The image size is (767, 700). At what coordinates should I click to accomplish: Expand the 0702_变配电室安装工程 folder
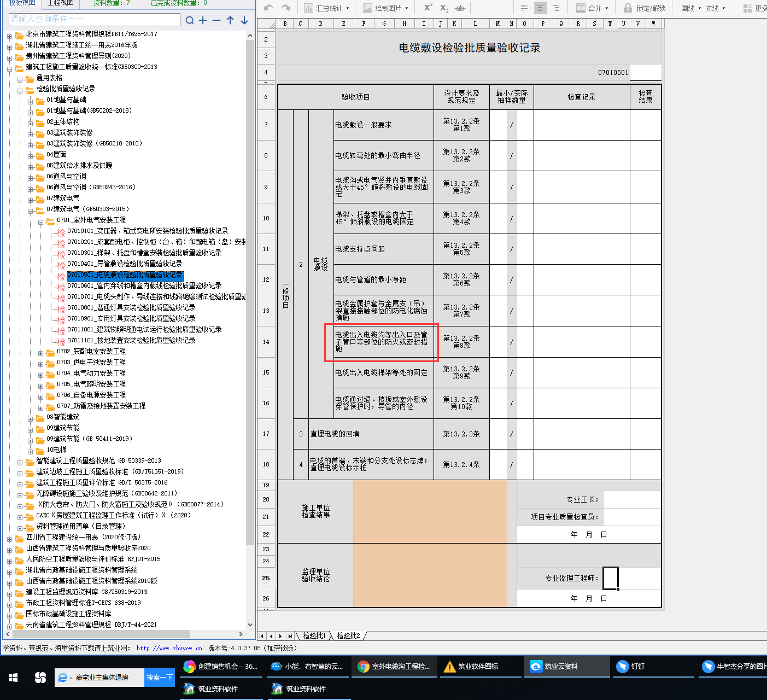coord(41,353)
